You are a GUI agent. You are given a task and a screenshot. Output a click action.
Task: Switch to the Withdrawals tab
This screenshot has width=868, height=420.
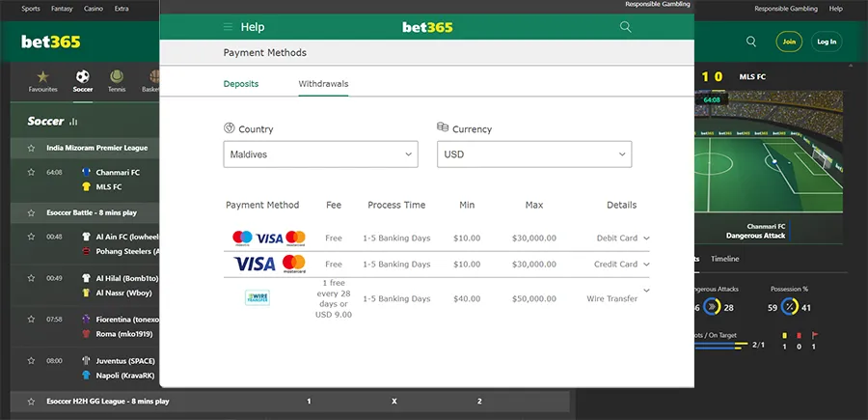323,84
